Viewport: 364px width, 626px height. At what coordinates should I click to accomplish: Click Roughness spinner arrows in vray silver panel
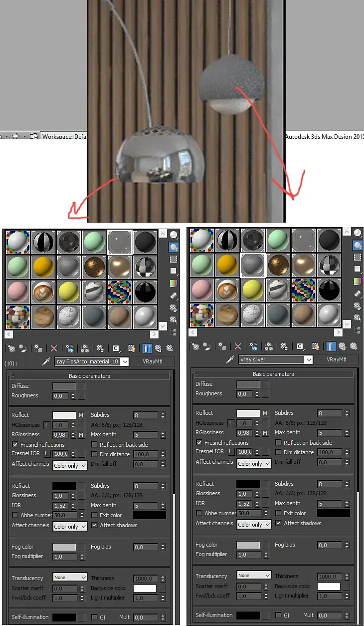tap(257, 394)
